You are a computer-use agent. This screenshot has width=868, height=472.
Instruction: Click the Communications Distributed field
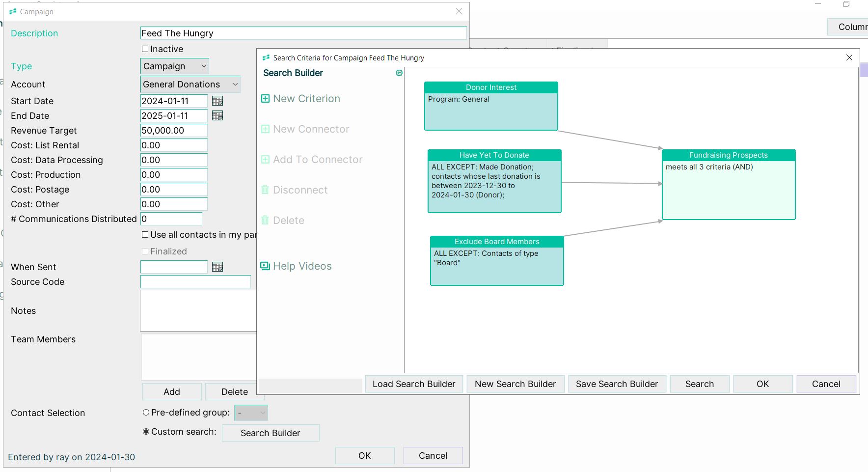[171, 219]
